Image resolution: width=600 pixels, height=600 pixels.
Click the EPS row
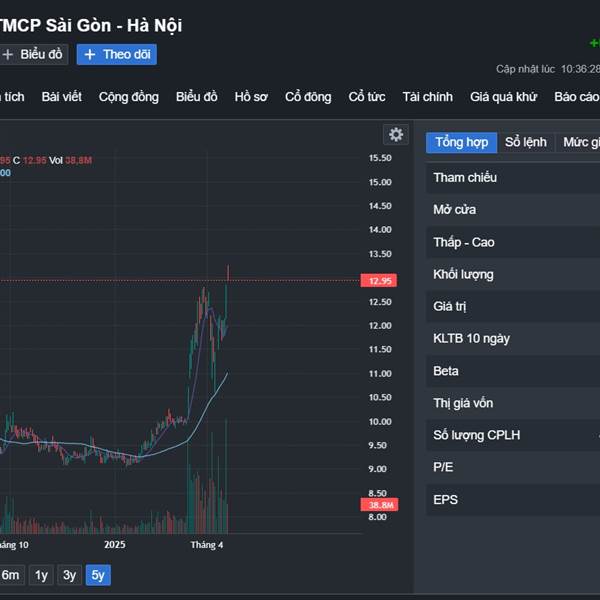(513, 499)
